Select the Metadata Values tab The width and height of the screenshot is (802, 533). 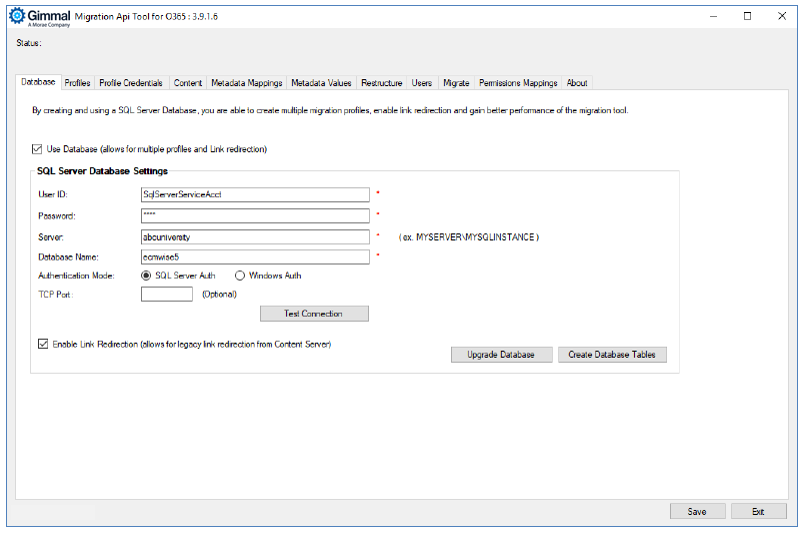[x=321, y=83]
